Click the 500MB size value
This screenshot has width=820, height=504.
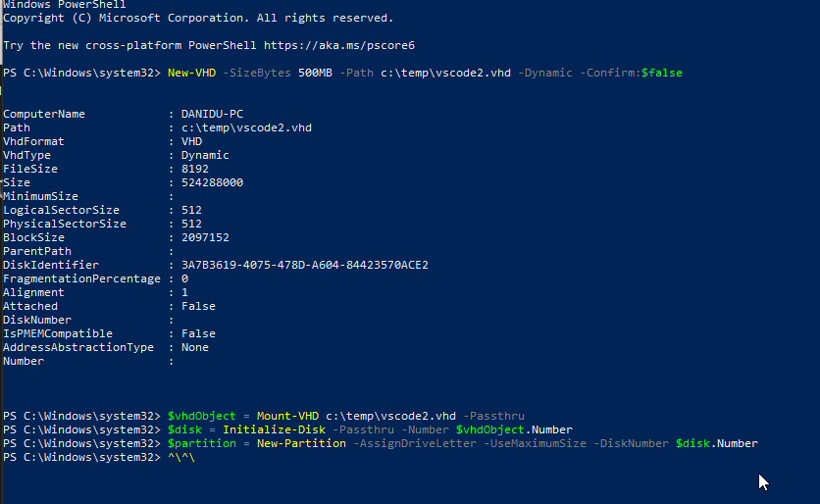click(315, 73)
